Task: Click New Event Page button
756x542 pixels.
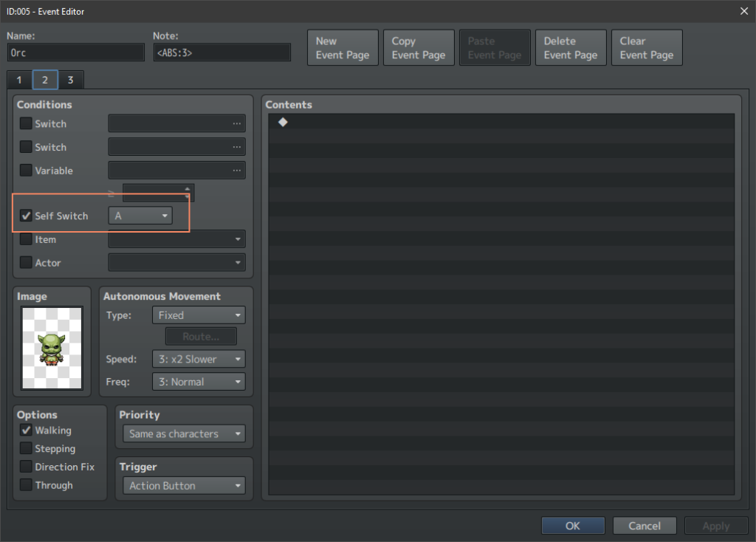Action: click(x=343, y=48)
